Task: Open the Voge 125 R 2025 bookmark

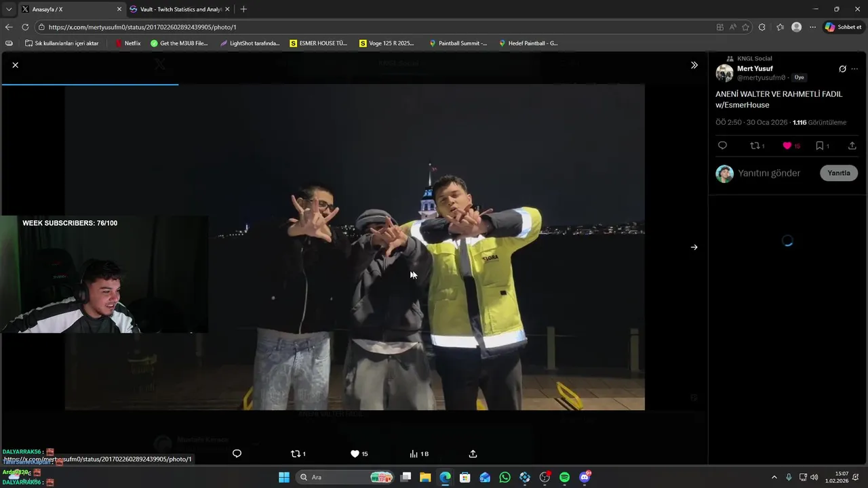Action: (387, 43)
